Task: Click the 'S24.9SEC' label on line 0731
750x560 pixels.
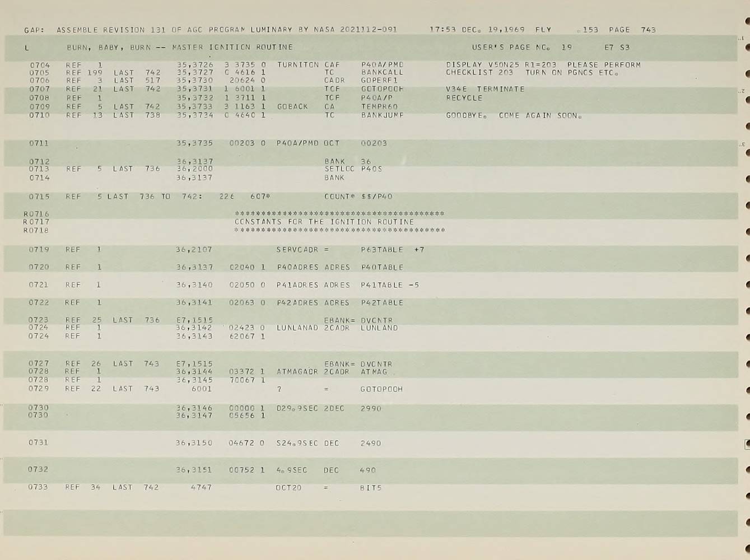Action: click(x=297, y=444)
